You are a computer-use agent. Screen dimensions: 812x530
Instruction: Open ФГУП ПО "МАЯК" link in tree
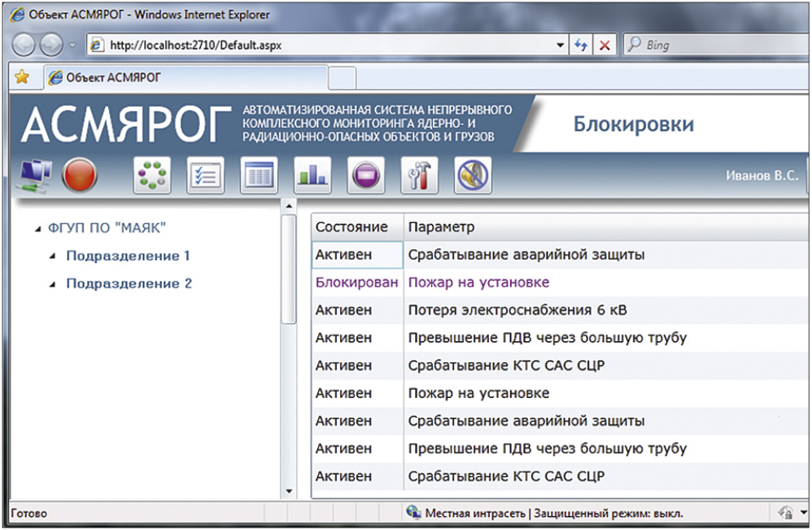(x=107, y=228)
